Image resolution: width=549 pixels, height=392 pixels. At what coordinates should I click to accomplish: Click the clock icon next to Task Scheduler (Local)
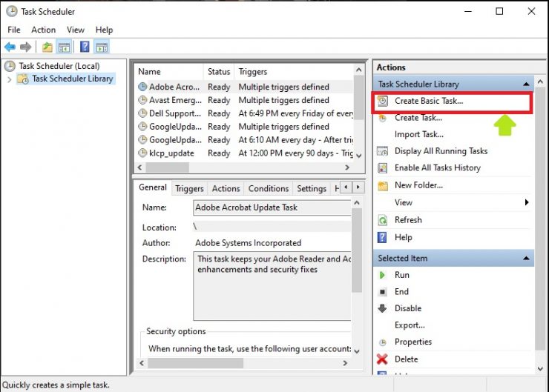click(x=10, y=66)
